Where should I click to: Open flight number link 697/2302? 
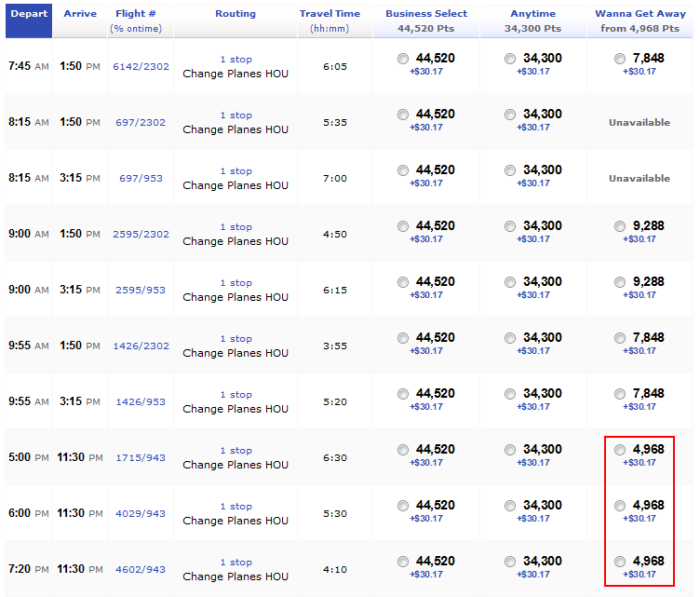tap(141, 122)
